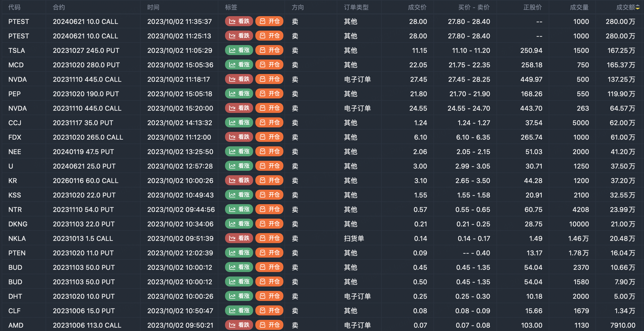This screenshot has width=644, height=331.
Task: Click the 开仓 tag on PEP row
Action: click(x=269, y=94)
